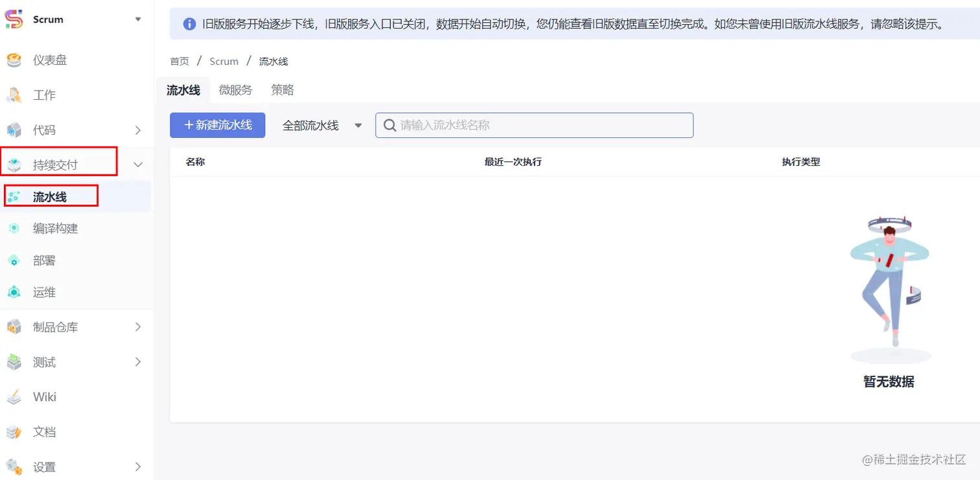Screen dimensions: 980x480
Task: Click the 持续交付 sidebar icon
Action: click(14, 165)
